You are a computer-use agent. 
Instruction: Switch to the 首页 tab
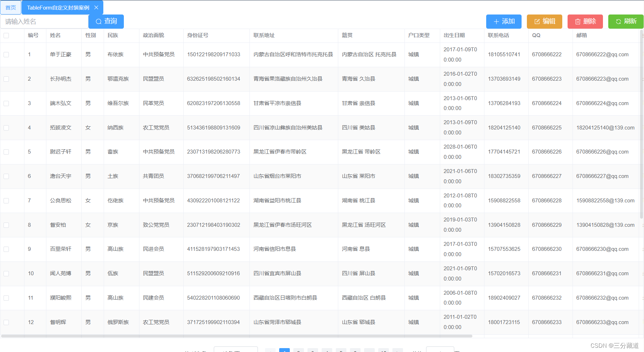11,7
